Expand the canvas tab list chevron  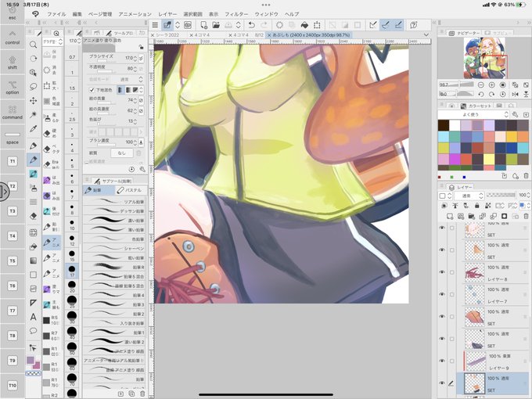pos(426,34)
